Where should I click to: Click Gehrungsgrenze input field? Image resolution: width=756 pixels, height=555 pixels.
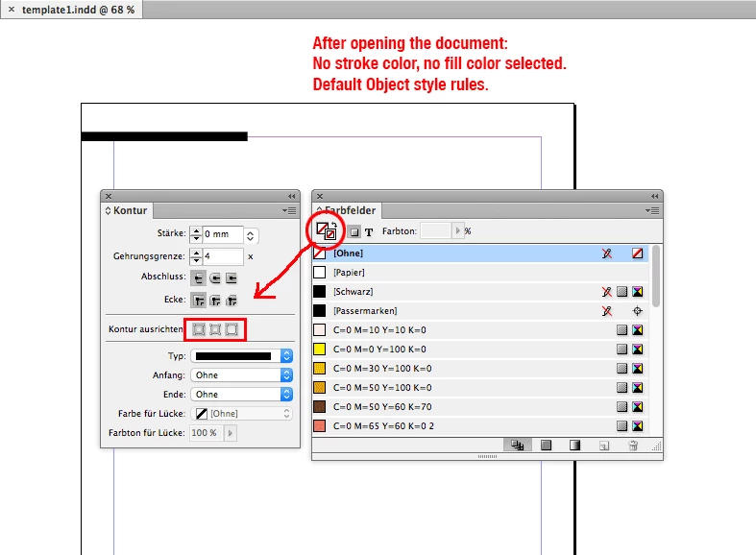pos(222,256)
